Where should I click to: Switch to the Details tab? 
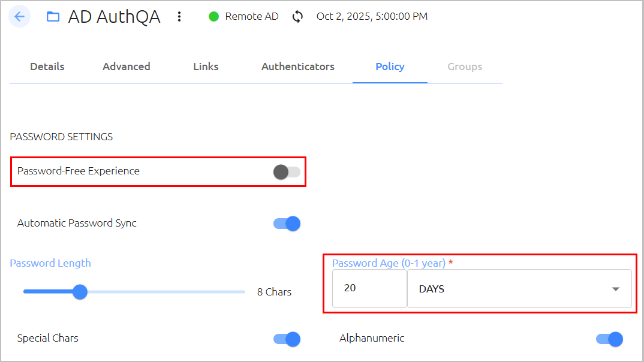tap(47, 67)
